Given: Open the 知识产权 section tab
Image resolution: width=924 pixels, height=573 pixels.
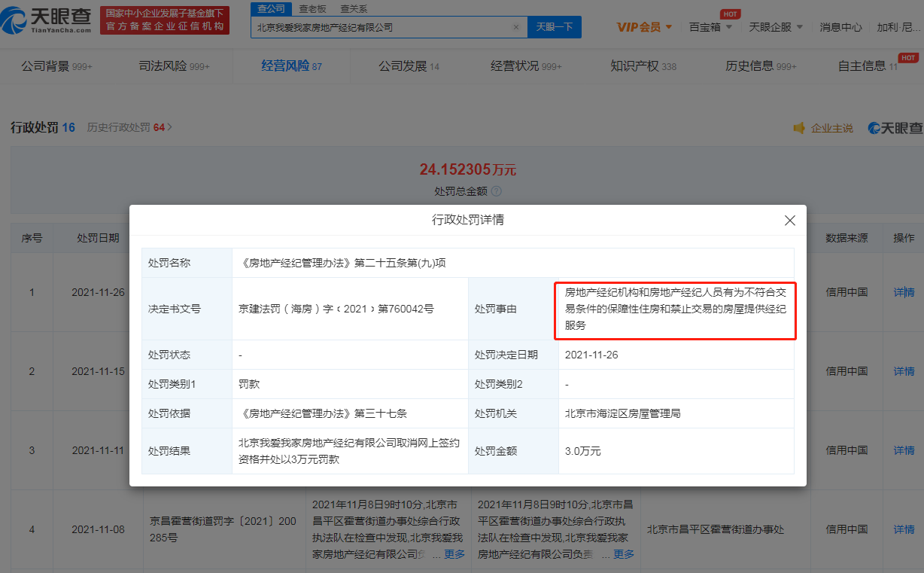Looking at the screenshot, I should (x=643, y=66).
